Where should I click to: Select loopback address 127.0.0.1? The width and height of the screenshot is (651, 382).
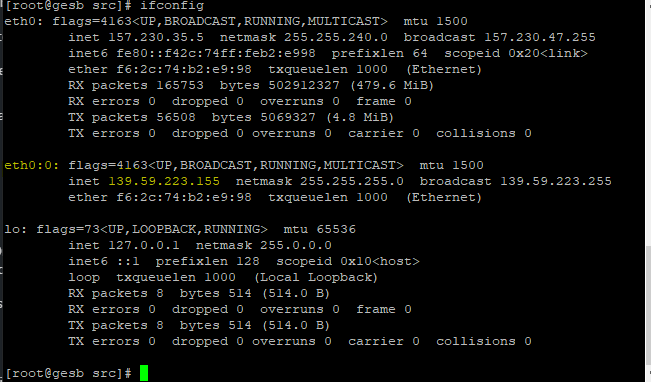(144, 245)
